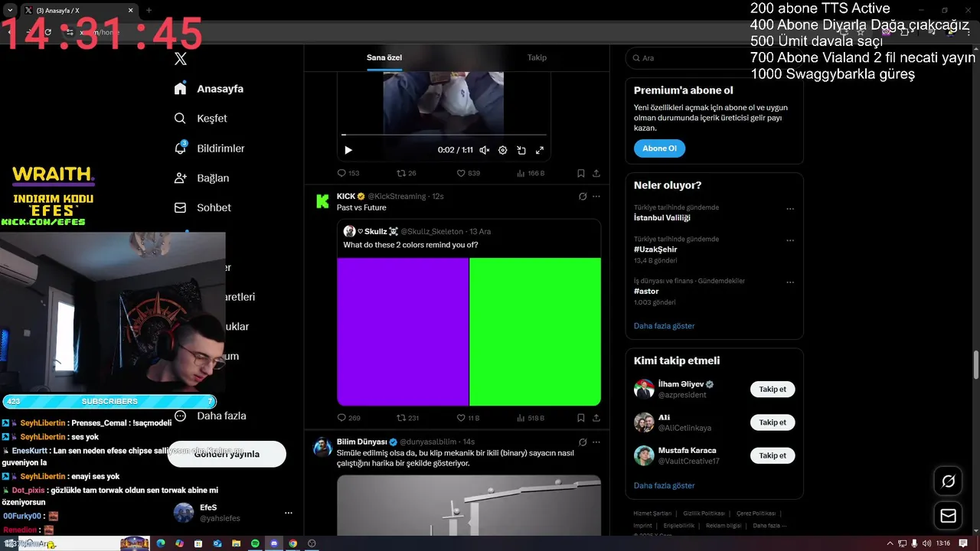Open video settings gear

click(x=503, y=151)
